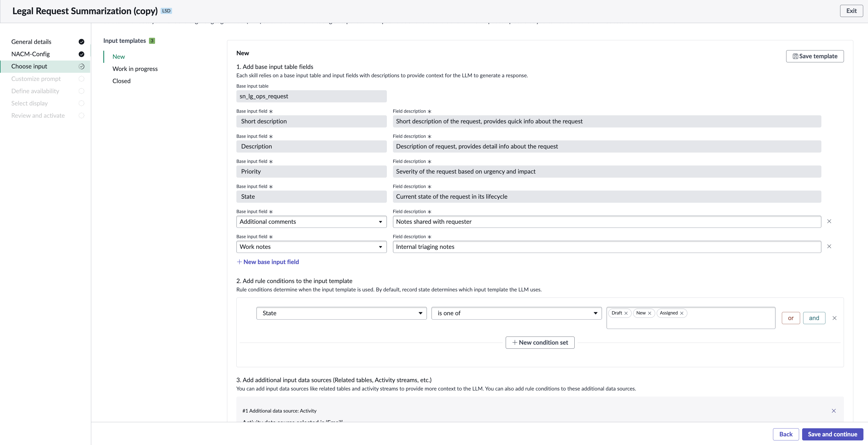Viewport: 868px width, 445px height.
Task: Open the State condition field dropdown
Action: pos(341,313)
